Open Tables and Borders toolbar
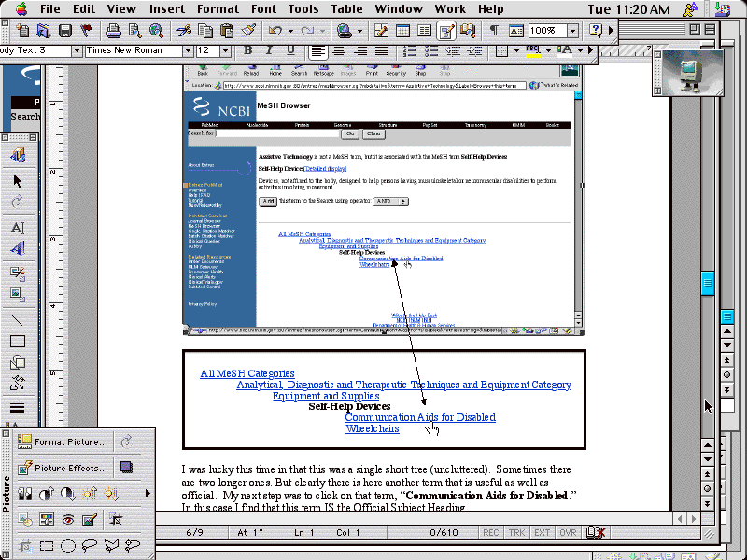Screen dimensions: 747x560 click(381, 31)
